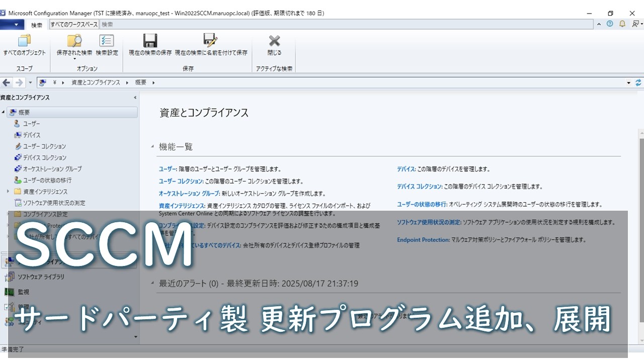644x362 pixels.
Task: Select ユーザー コレクション tree node
Action: (44, 146)
